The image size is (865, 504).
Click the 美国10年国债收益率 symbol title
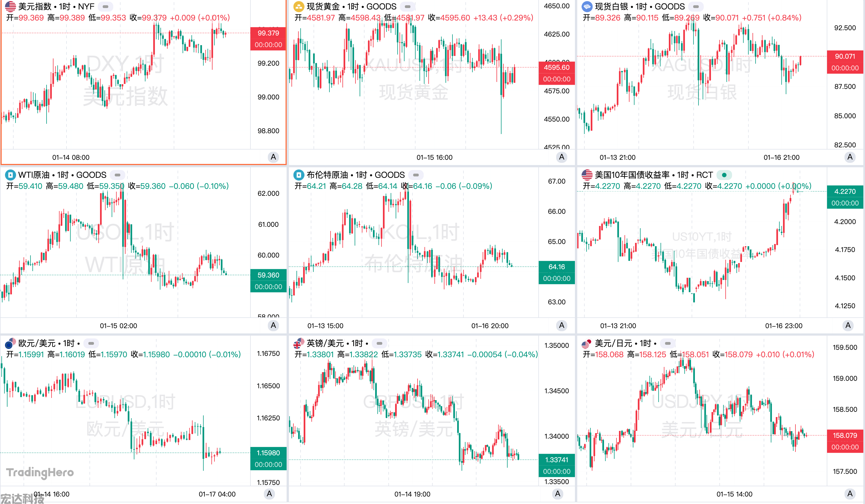[x=632, y=175]
